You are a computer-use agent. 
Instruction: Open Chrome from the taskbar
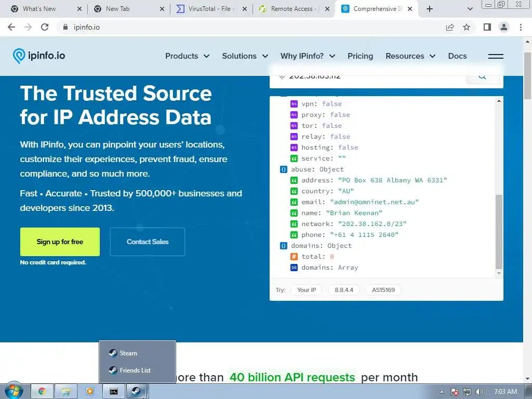pos(42,392)
